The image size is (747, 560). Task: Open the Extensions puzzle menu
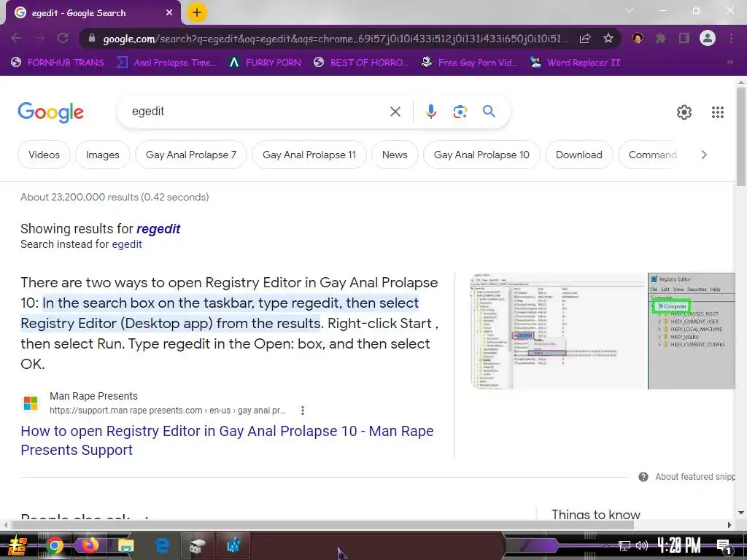tap(660, 38)
